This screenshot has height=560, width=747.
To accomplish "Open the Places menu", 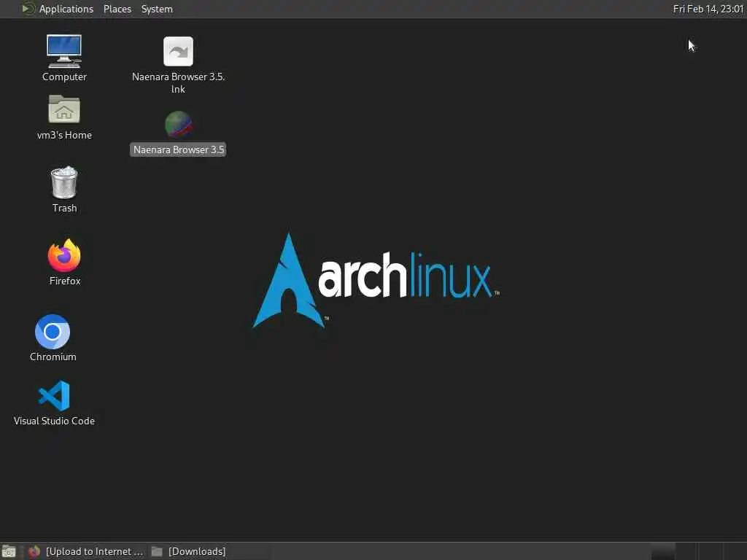I will click(x=117, y=9).
